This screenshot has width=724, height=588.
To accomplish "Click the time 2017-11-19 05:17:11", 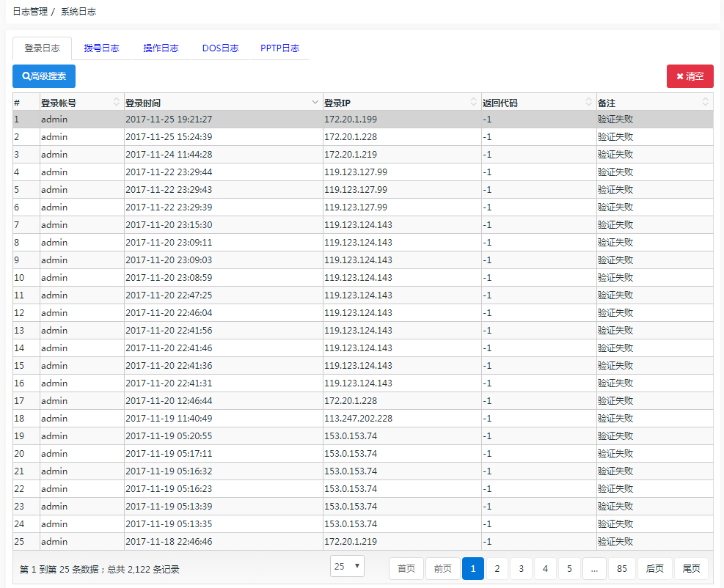I will pos(169,453).
